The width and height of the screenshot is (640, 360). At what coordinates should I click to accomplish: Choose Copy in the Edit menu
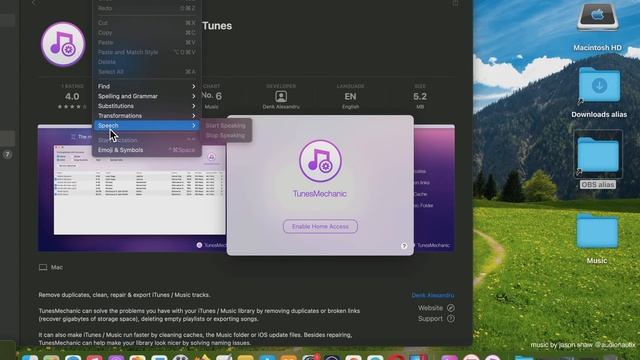[x=147, y=33]
